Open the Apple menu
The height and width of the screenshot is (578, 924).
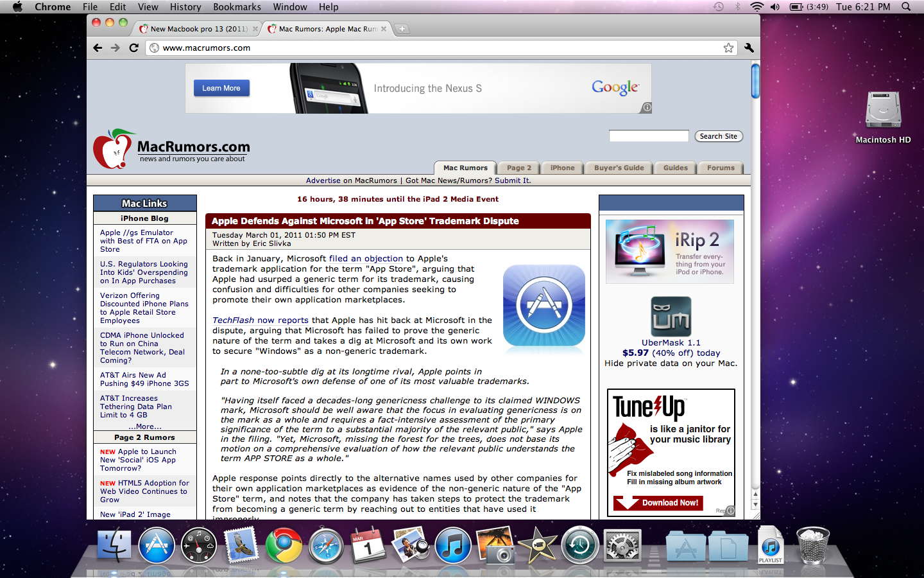pyautogui.click(x=17, y=7)
